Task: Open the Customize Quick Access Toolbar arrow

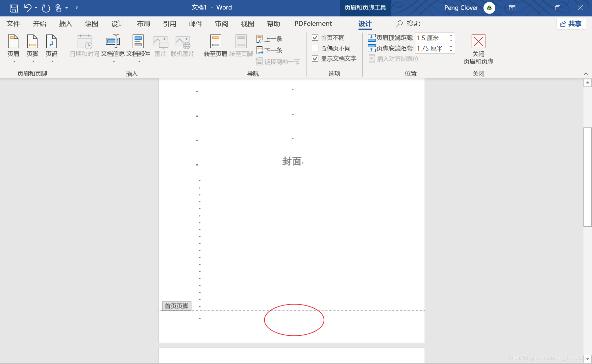Action: point(77,8)
